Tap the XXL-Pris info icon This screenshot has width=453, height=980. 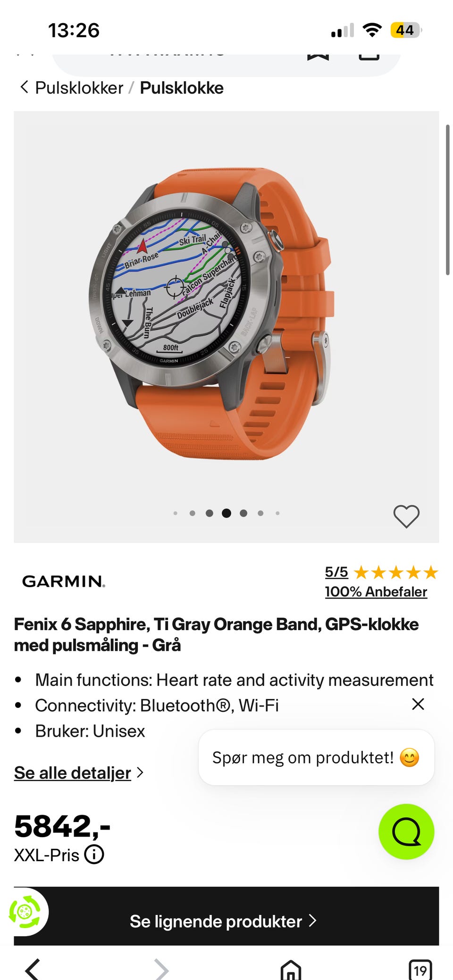pyautogui.click(x=94, y=855)
